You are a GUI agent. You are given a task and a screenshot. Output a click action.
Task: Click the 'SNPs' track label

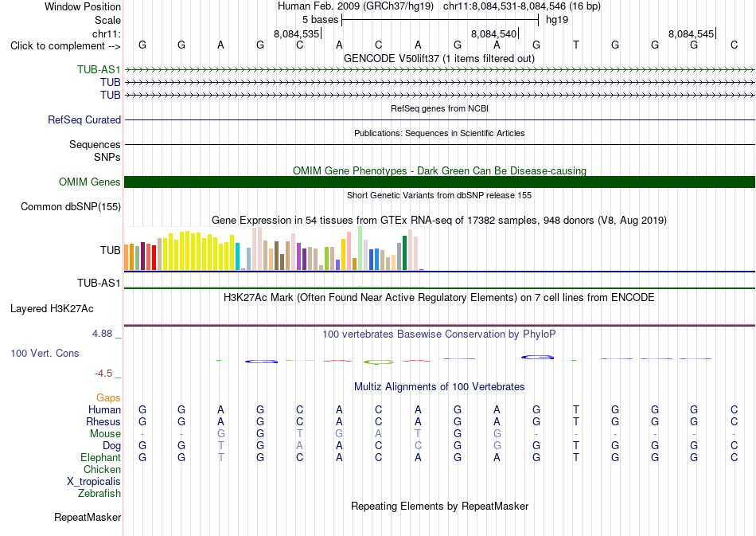point(107,157)
